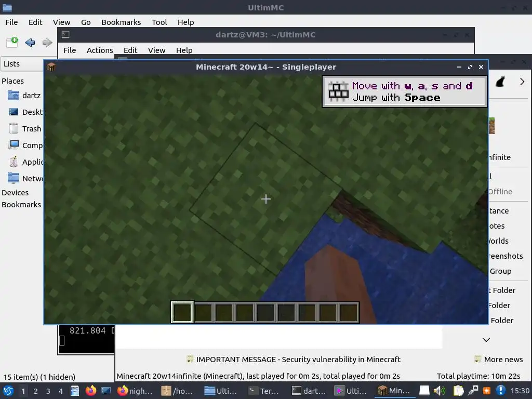This screenshot has width=532, height=399.
Task: Open the Bookmarks menu of the file manager
Action: tap(121, 22)
